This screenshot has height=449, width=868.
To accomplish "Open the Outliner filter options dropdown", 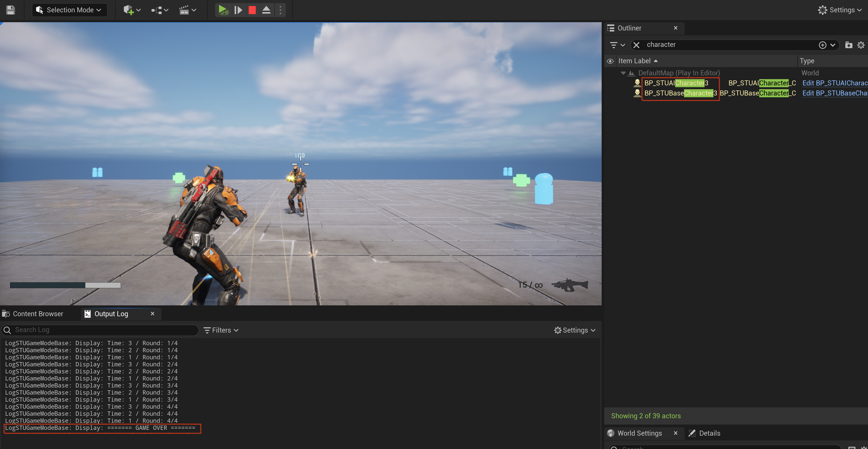I will pos(617,45).
